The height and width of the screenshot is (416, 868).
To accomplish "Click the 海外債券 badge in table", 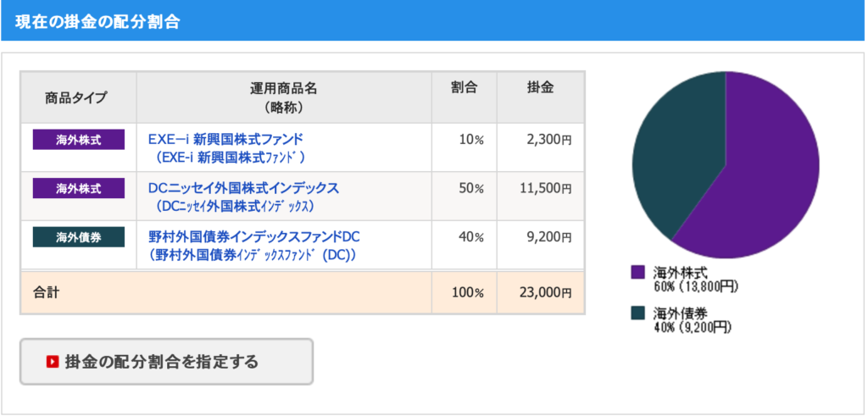I will pyautogui.click(x=79, y=236).
